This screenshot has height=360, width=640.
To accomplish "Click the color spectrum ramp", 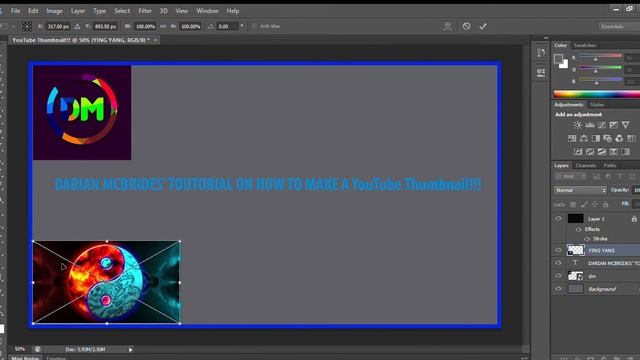I will pyautogui.click(x=597, y=94).
